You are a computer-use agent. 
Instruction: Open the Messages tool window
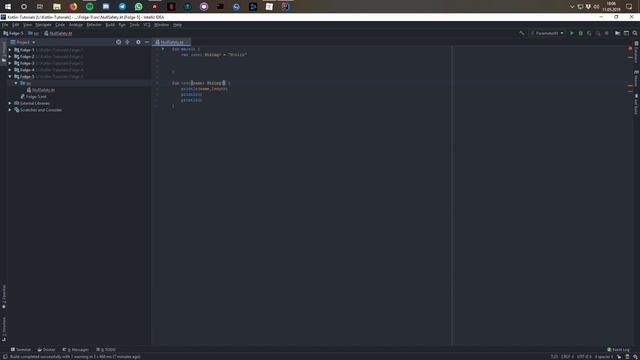click(76, 350)
